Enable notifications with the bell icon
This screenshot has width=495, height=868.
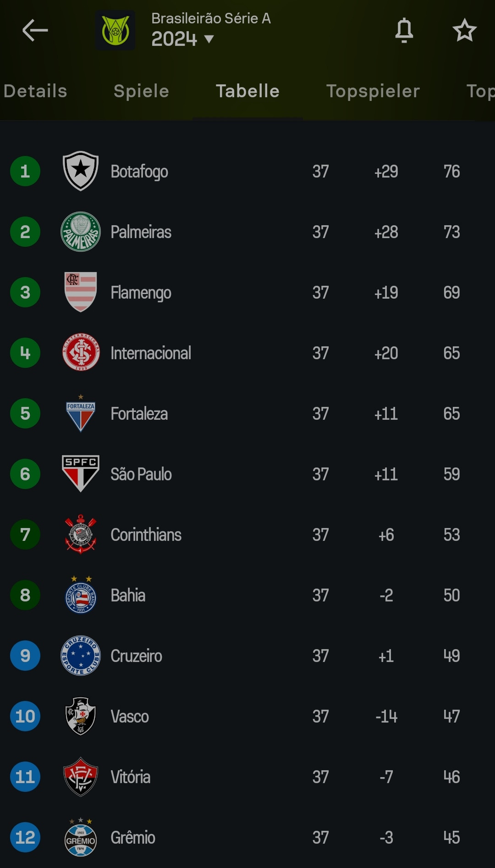[404, 30]
